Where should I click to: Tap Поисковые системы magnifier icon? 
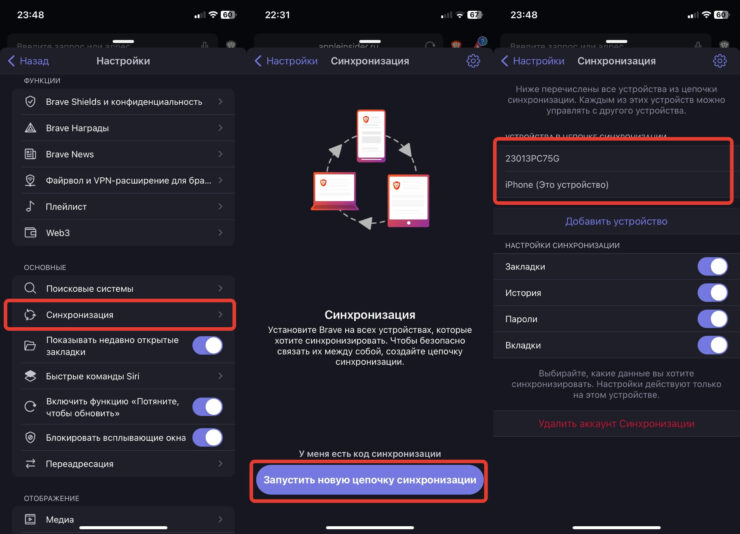click(x=30, y=288)
